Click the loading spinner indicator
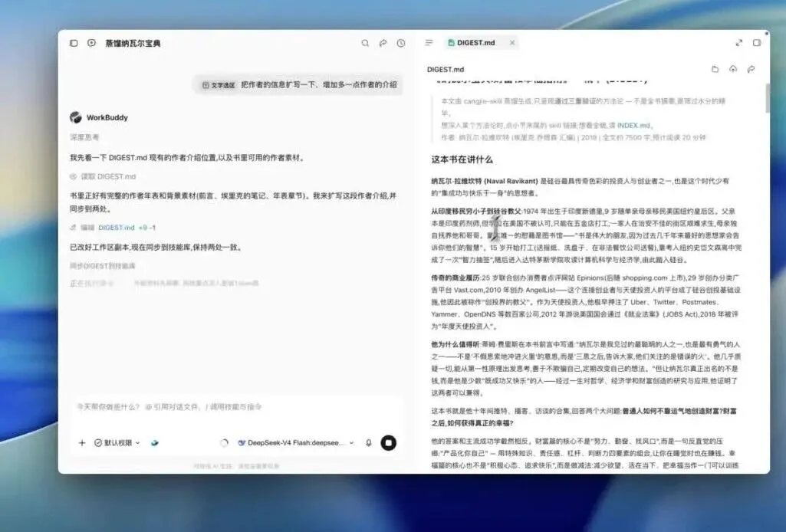 [224, 443]
